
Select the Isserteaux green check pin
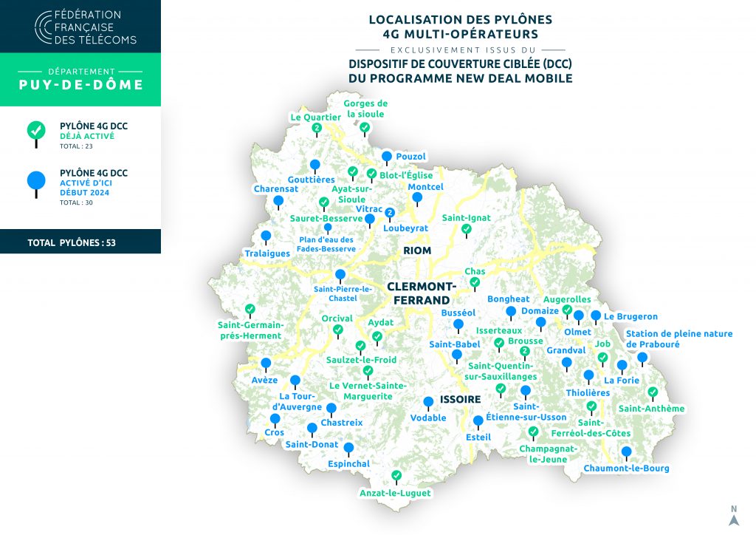coord(499,344)
